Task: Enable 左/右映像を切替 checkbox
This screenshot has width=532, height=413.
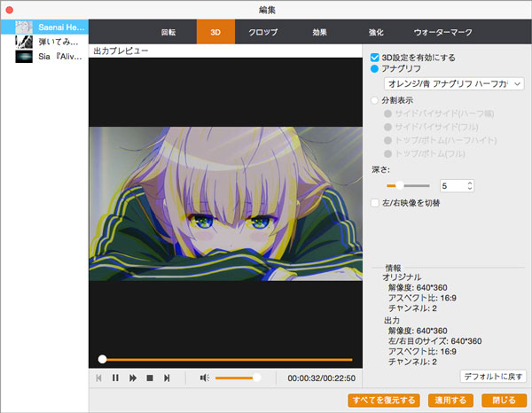Action: (375, 203)
